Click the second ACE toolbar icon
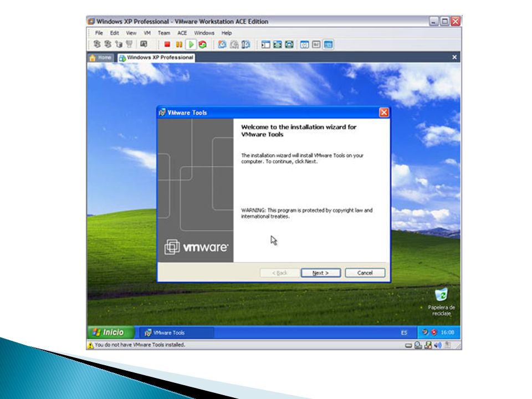532x399 pixels. [x=108, y=44]
